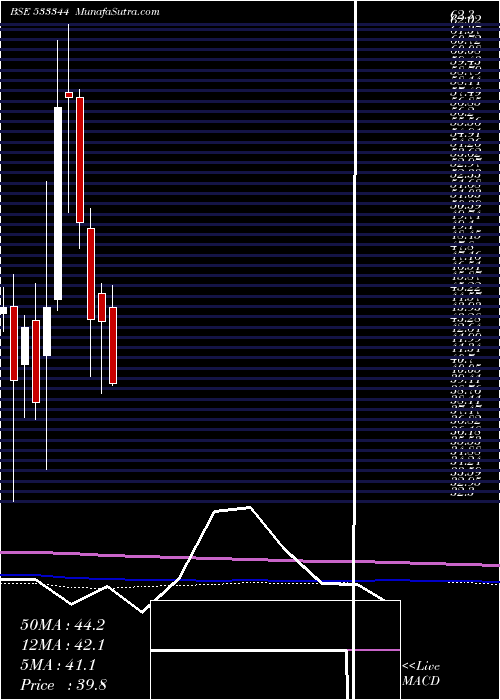500x700 pixels.
Task: Click the '<<Live MACD' label
Action: pyautogui.click(x=421, y=674)
